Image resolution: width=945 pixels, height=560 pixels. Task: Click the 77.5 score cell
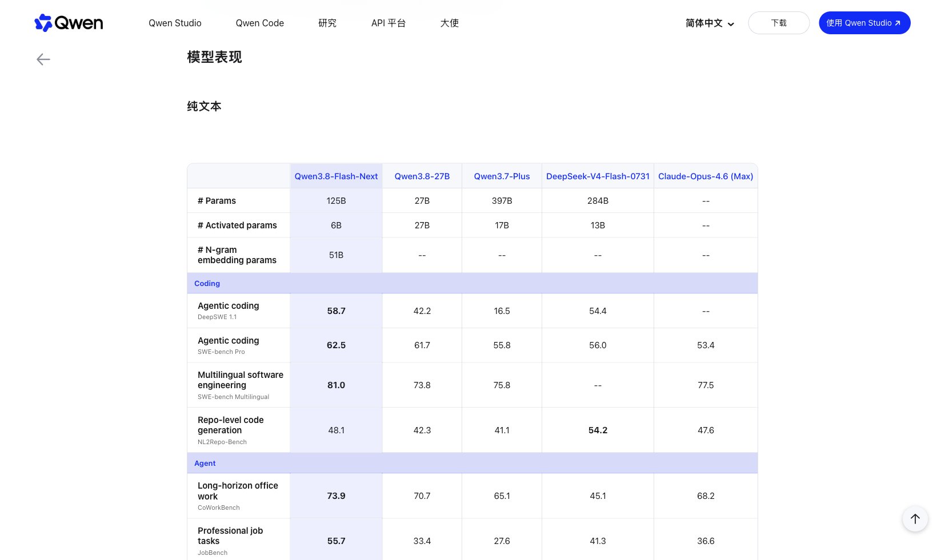click(706, 385)
